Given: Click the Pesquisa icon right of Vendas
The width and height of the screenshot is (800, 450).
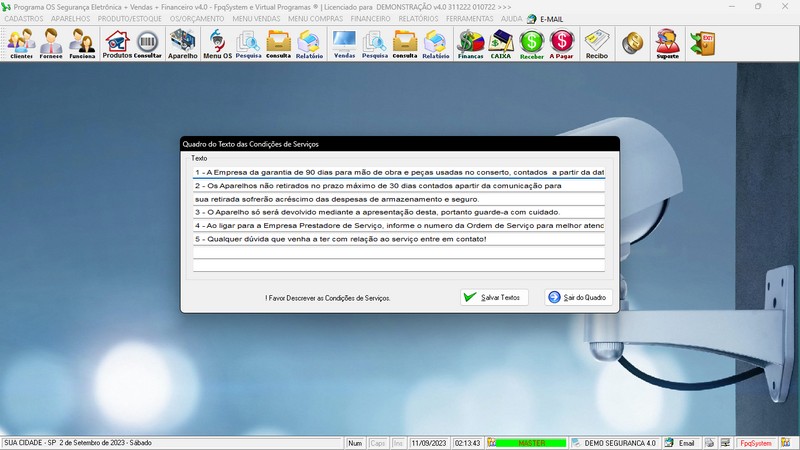Looking at the screenshot, I should point(375,43).
